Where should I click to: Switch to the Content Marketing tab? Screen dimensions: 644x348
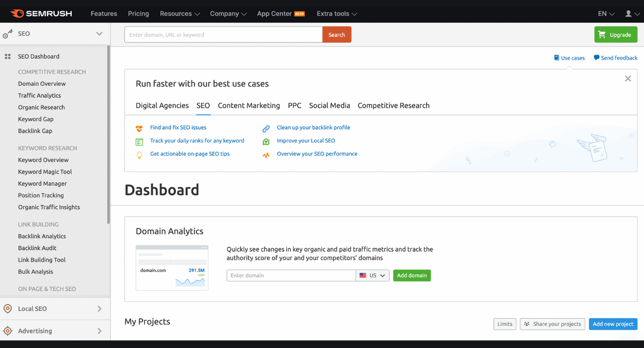point(249,105)
